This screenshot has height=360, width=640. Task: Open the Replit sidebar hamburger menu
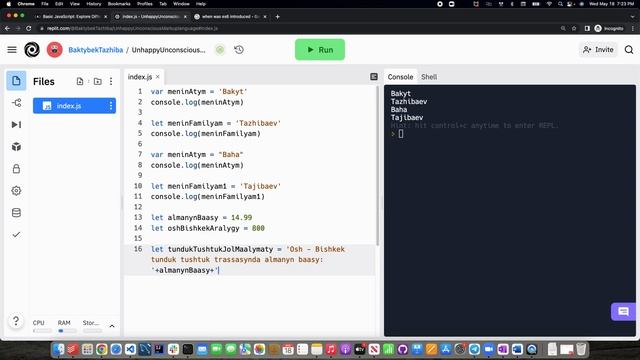tap(12, 50)
